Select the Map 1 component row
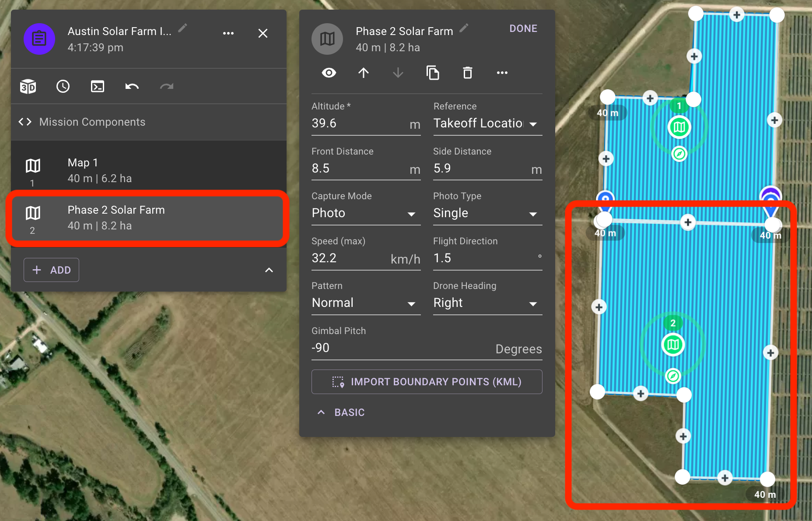 [x=149, y=171]
